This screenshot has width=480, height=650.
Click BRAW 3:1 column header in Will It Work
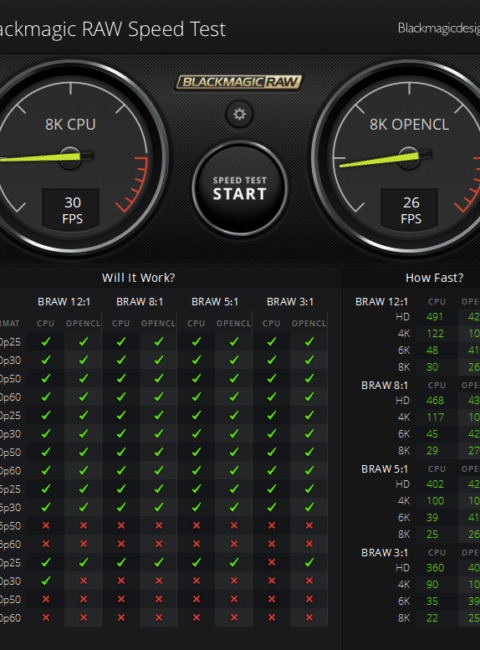pyautogui.click(x=290, y=302)
